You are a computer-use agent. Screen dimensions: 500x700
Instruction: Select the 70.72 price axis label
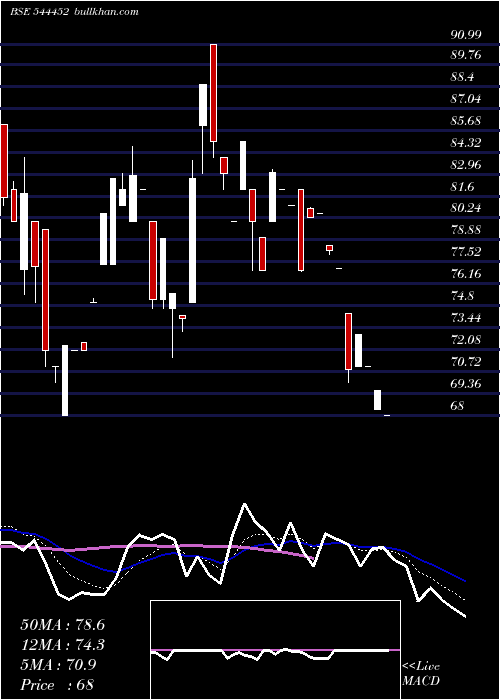point(466,362)
